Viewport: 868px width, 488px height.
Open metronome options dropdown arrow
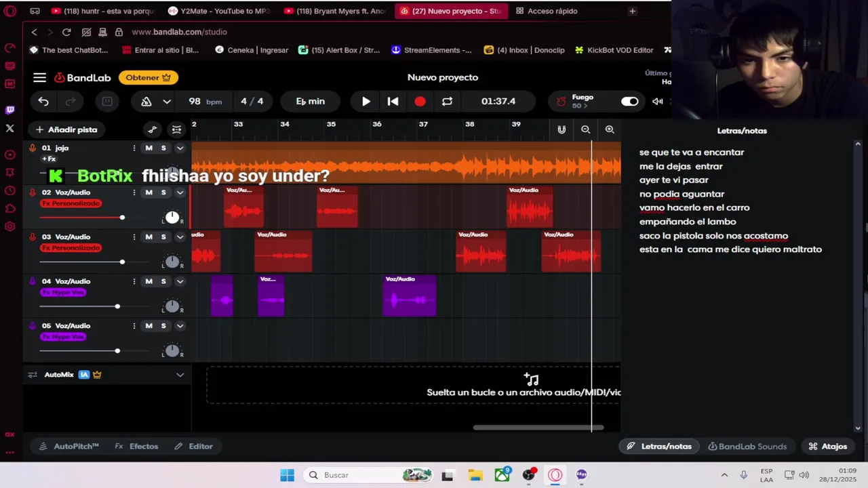tap(167, 102)
